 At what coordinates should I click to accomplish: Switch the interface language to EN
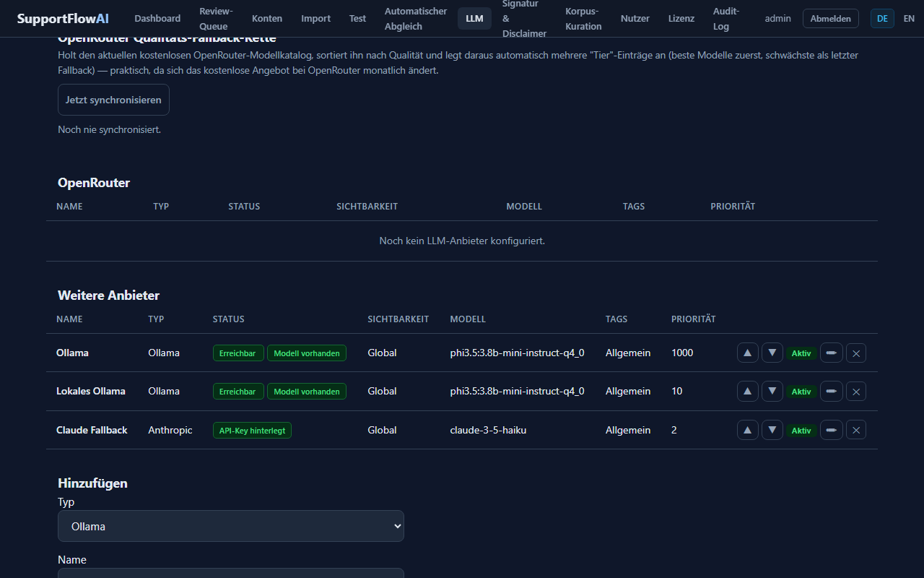pos(909,19)
